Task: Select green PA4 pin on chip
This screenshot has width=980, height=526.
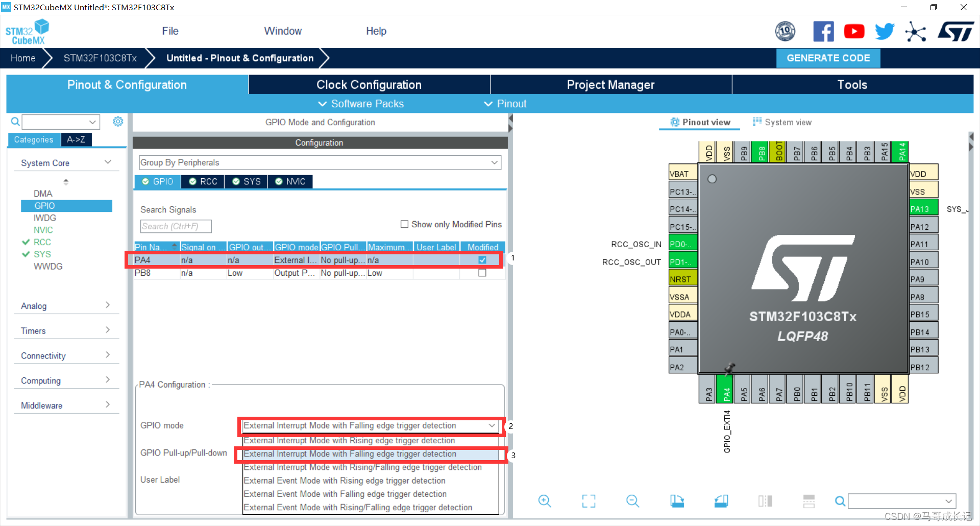Action: [725, 389]
